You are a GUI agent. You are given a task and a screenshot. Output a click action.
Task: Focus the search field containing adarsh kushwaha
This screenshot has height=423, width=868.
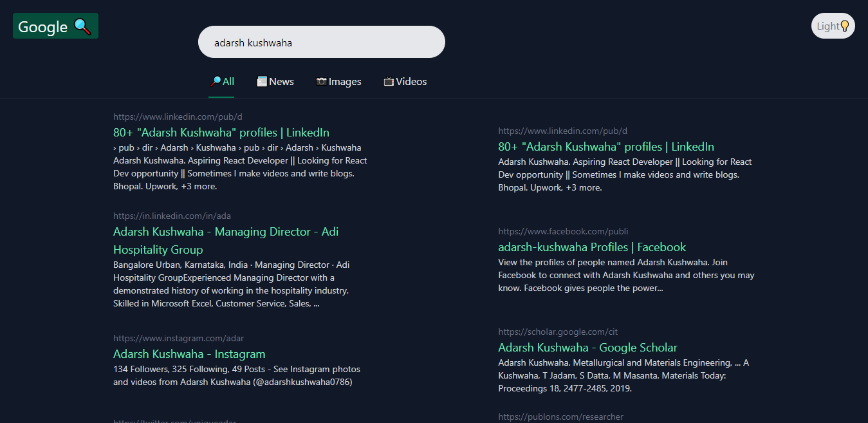(322, 42)
